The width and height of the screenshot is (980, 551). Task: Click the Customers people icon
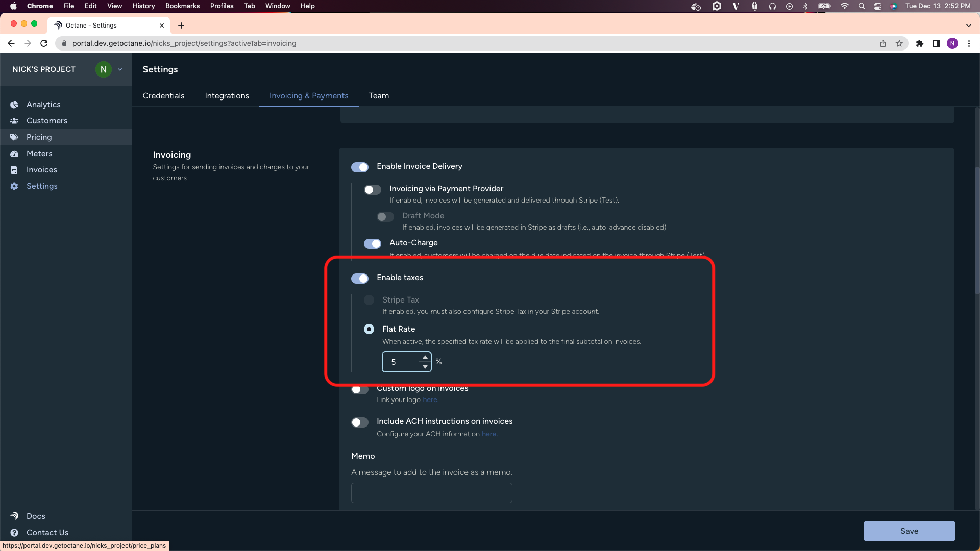pyautogui.click(x=14, y=121)
